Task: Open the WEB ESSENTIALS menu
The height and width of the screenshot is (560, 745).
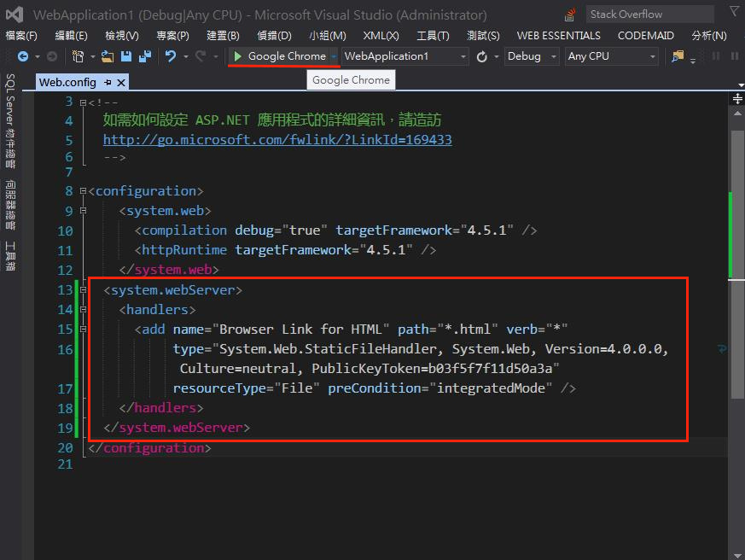Action: 559,36
